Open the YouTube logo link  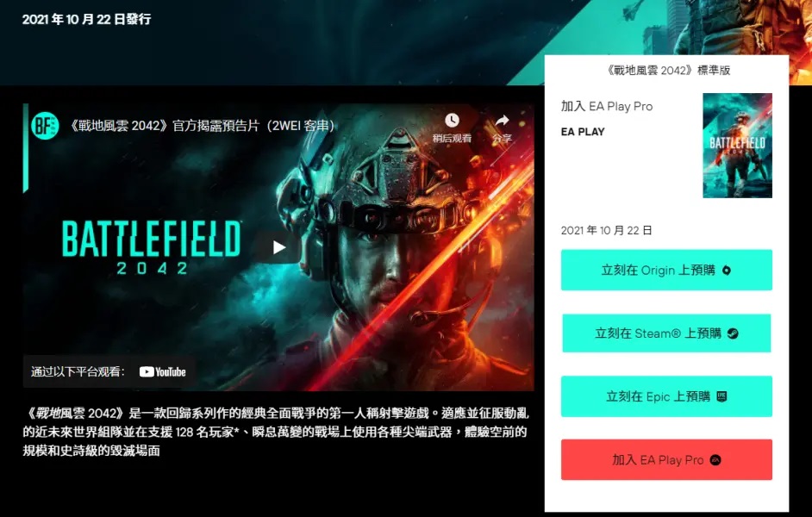coord(163,372)
